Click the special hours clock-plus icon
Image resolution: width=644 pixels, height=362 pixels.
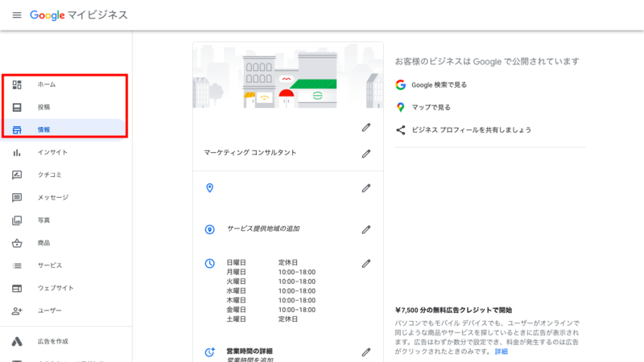point(209,352)
